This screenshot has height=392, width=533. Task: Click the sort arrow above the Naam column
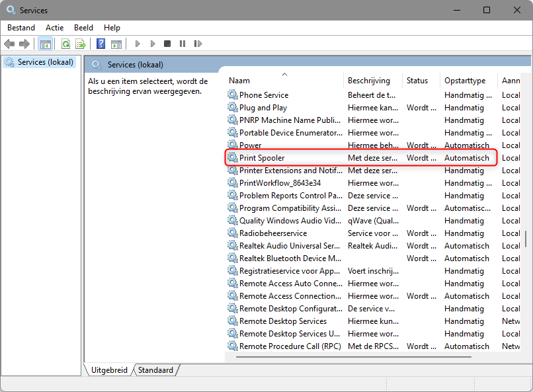[285, 74]
